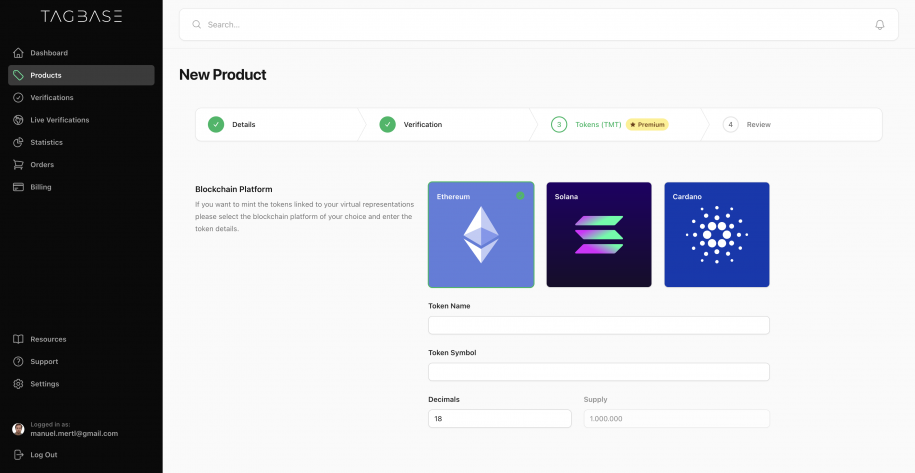Click the Verifications checkmark icon in sidebar

point(18,97)
